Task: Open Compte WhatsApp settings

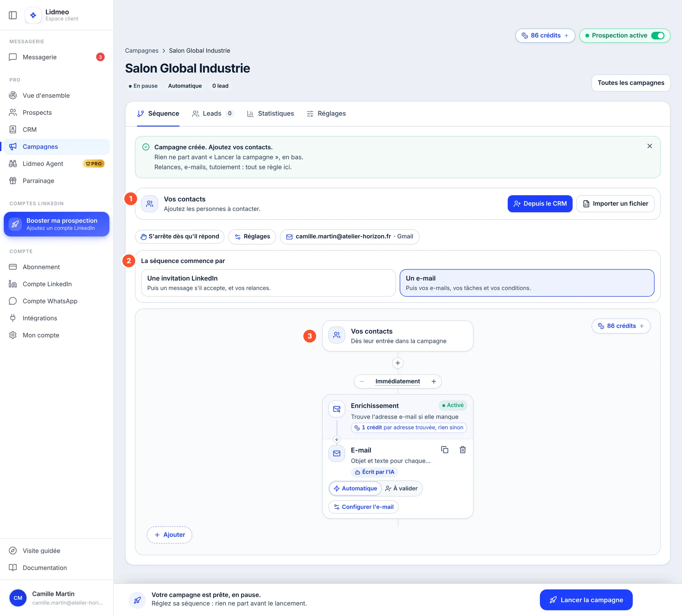Action: click(57, 301)
